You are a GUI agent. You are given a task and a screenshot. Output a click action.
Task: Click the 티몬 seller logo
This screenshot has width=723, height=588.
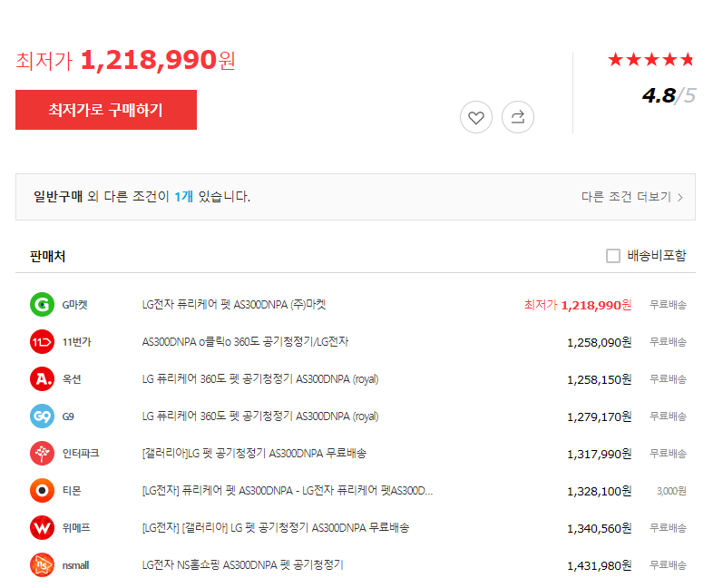tap(42, 491)
